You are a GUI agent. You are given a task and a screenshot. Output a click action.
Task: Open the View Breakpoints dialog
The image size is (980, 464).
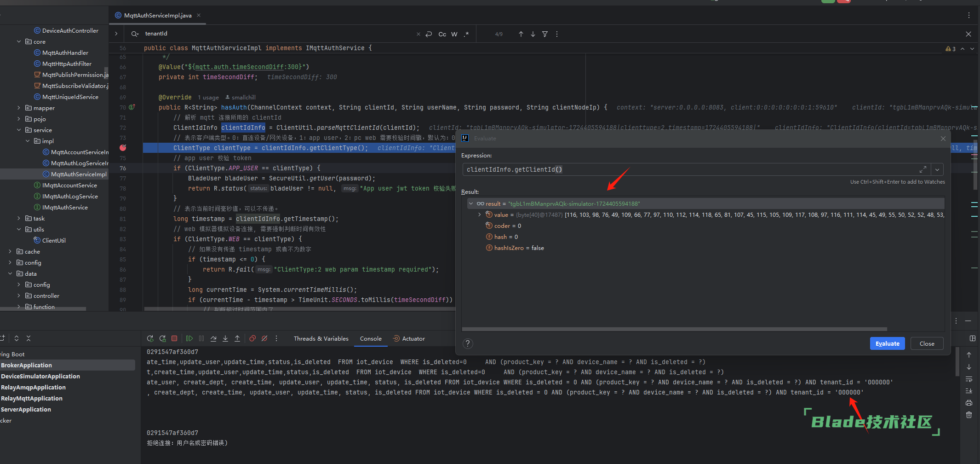252,338
